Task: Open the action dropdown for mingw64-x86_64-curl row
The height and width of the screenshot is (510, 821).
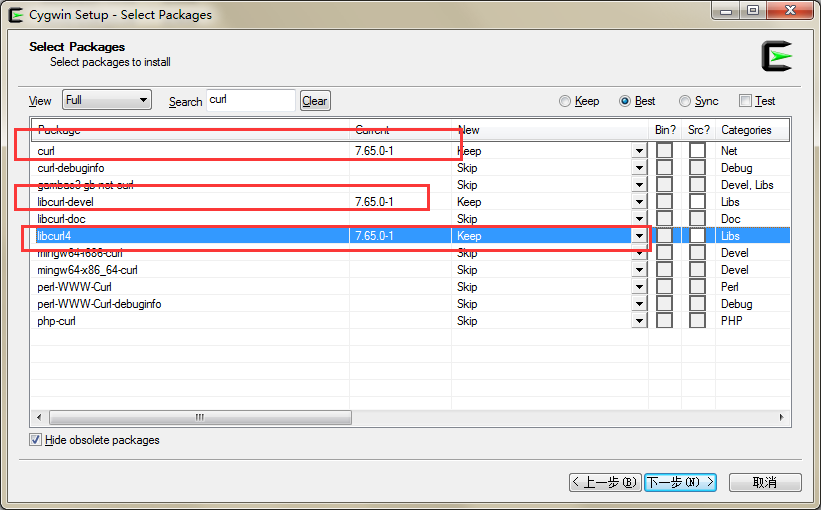Action: tap(639, 270)
